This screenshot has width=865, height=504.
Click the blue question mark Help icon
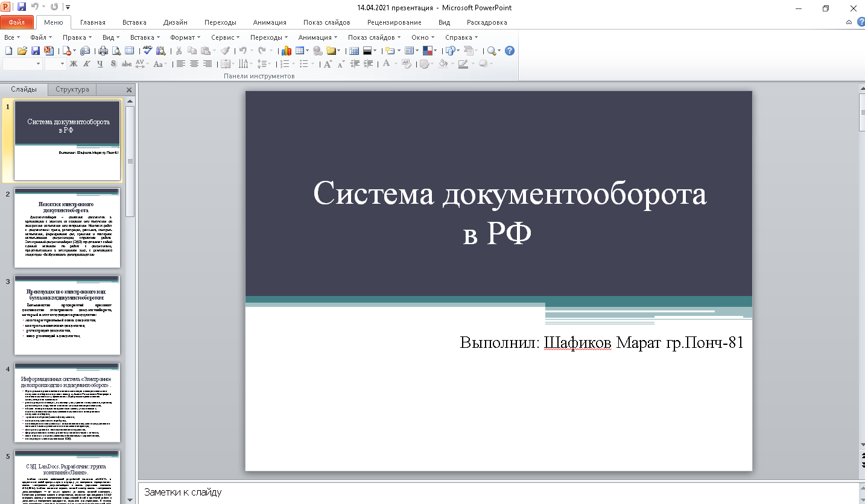point(510,51)
